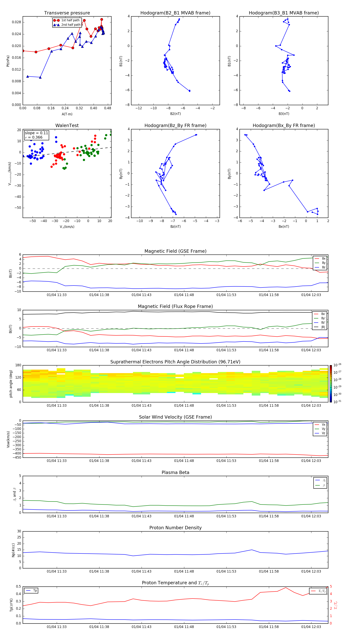
Task: Click the 'V_remaining(km/s)' y-axis label
Action: click(x=10, y=173)
